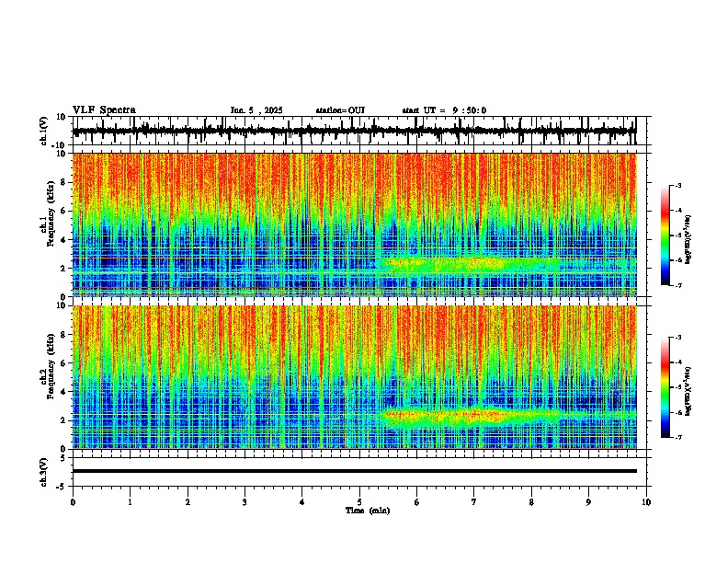
Task: Click the ch.2 color bar log(PSD) unit label
Action: (x=688, y=391)
